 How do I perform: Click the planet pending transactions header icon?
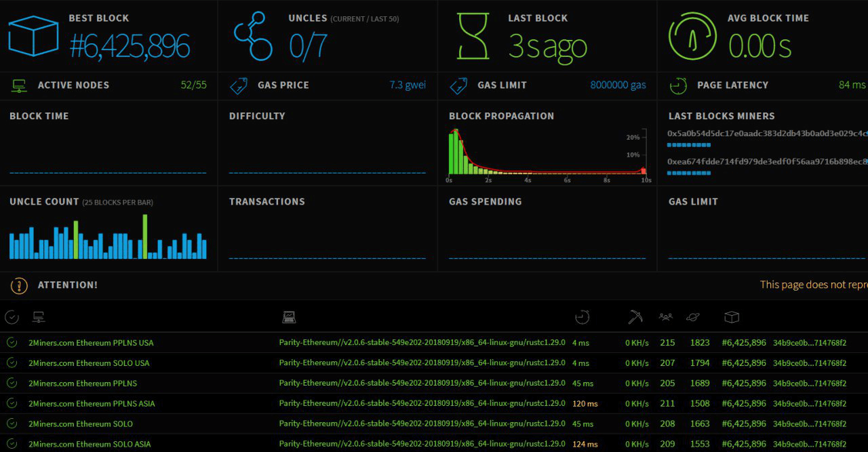pyautogui.click(x=693, y=316)
